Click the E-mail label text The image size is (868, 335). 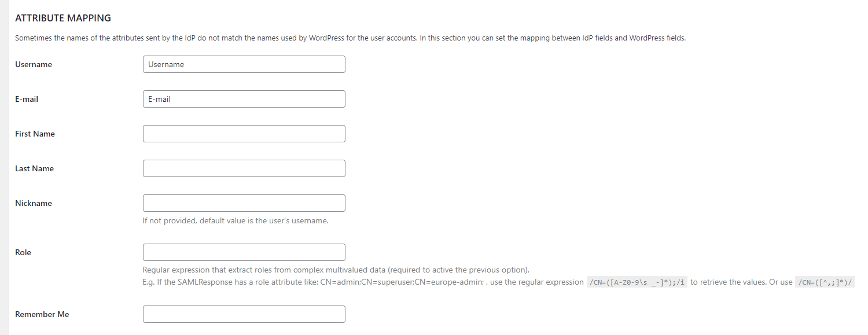click(27, 99)
